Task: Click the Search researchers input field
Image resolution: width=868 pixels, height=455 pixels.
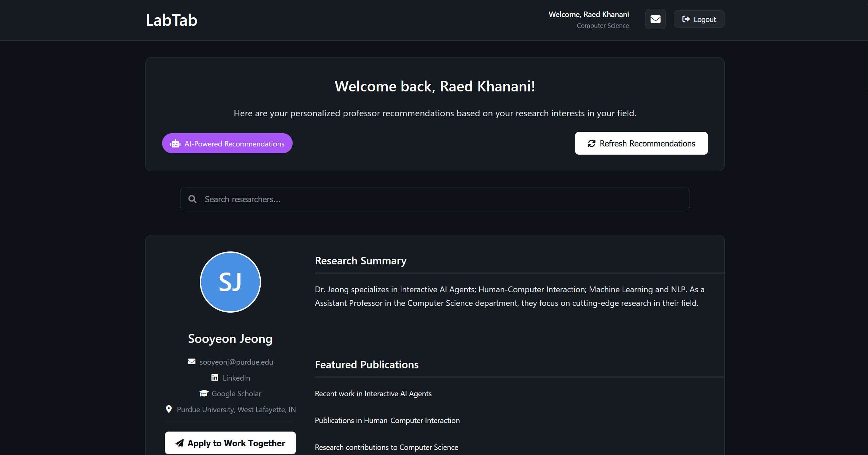Action: click(x=435, y=199)
